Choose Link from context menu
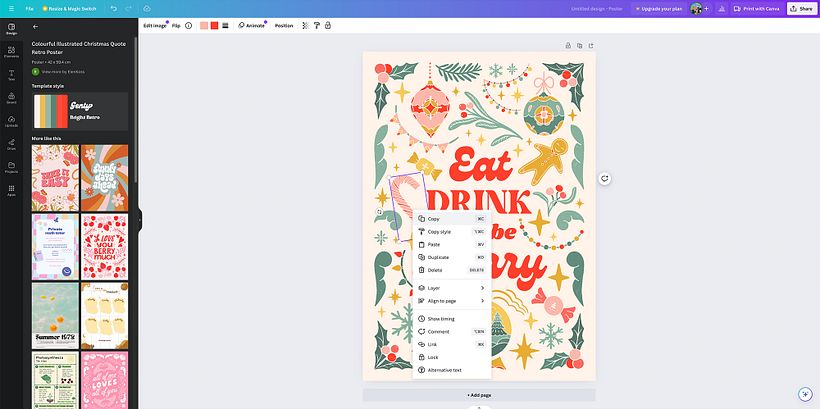The image size is (820, 409). point(452,345)
